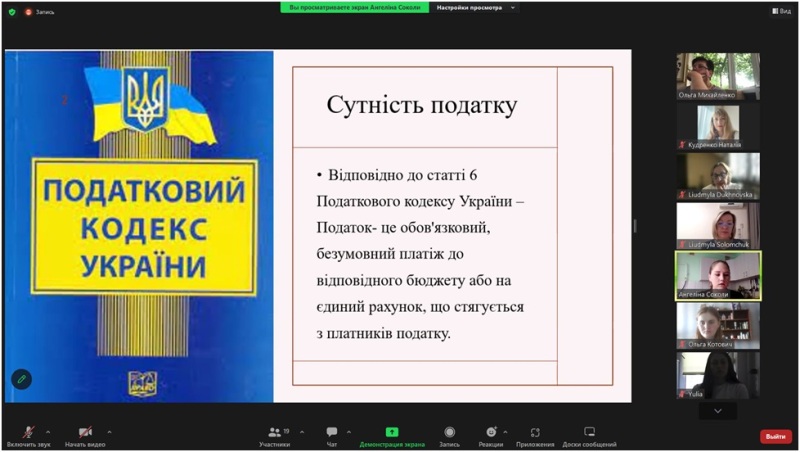Image resolution: width=800 pixels, height=452 pixels.
Task: Click Демонстрация экрана share screen icon
Action: tap(392, 432)
